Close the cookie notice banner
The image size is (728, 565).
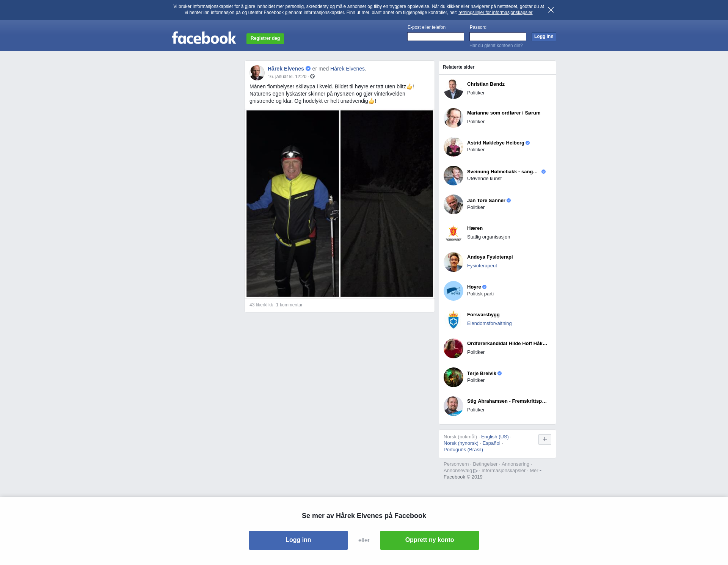coord(551,10)
